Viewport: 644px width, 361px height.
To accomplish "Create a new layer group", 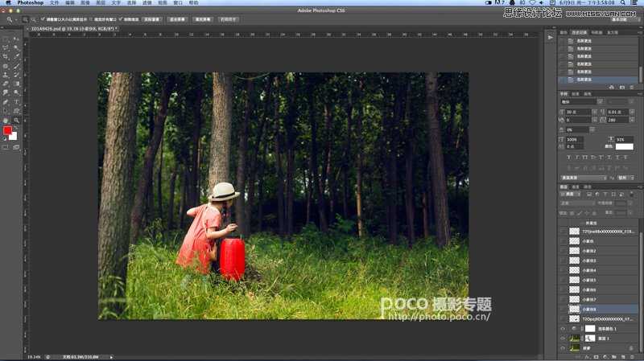I will pos(614,357).
